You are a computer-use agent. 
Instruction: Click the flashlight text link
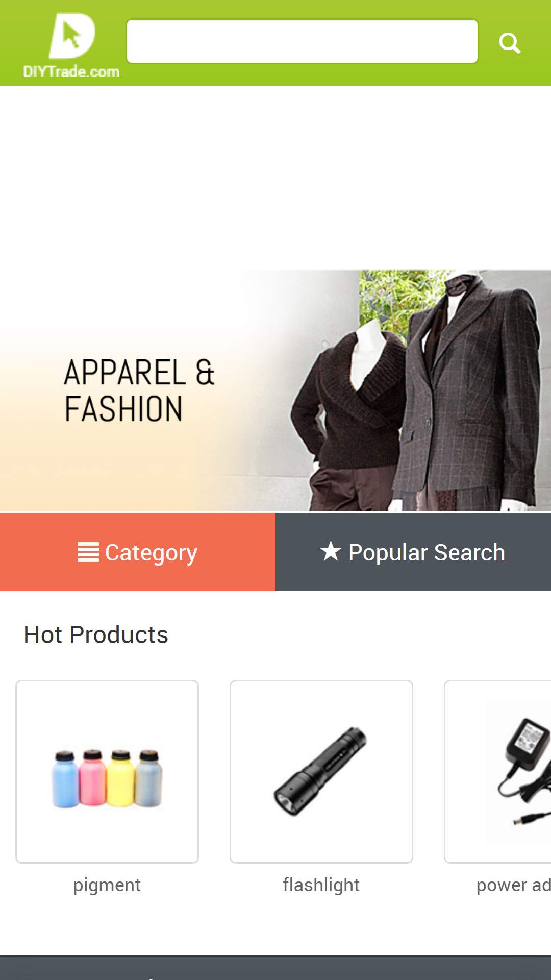pyautogui.click(x=321, y=885)
